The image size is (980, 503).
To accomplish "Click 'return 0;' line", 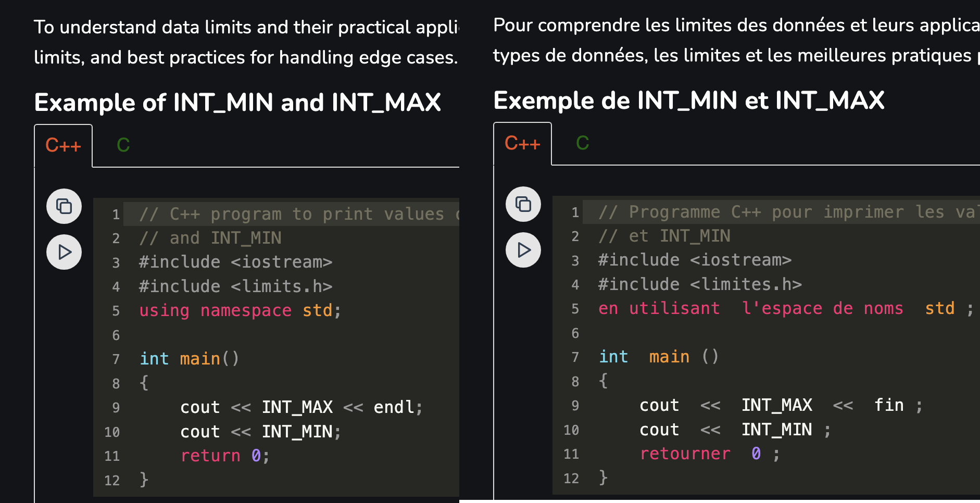I will (x=225, y=456).
